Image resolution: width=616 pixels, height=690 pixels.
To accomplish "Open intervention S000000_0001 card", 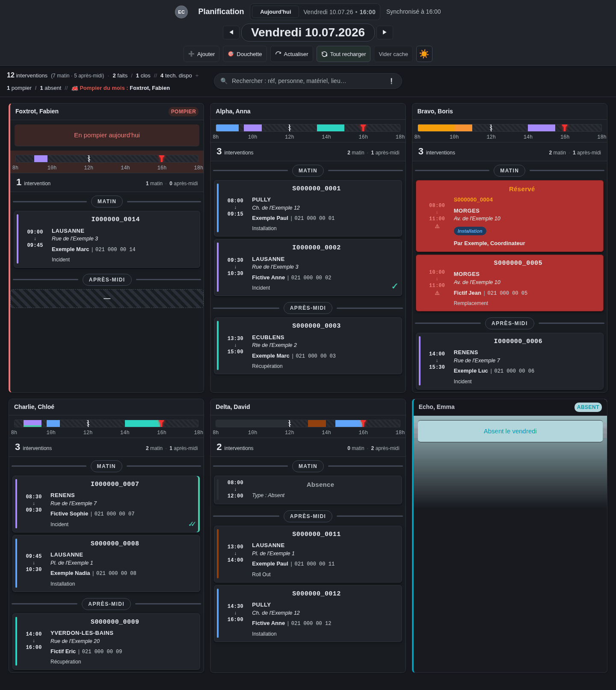I will pyautogui.click(x=308, y=208).
